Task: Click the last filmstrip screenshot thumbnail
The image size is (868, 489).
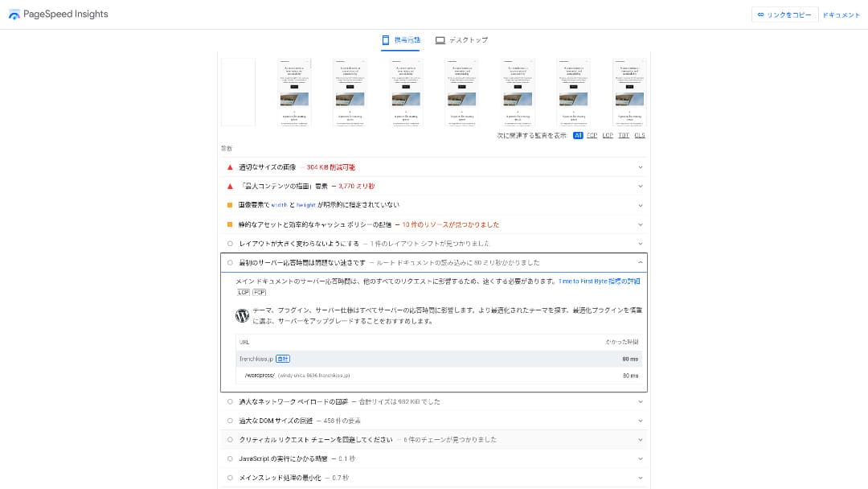Action: click(x=630, y=92)
